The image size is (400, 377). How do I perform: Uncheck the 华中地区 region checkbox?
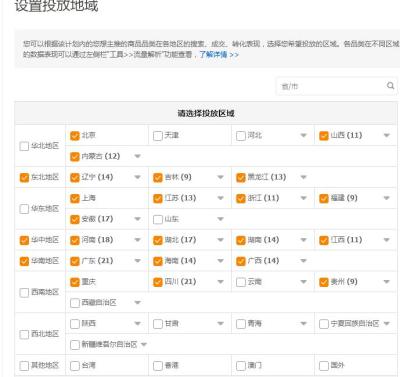(x=24, y=240)
